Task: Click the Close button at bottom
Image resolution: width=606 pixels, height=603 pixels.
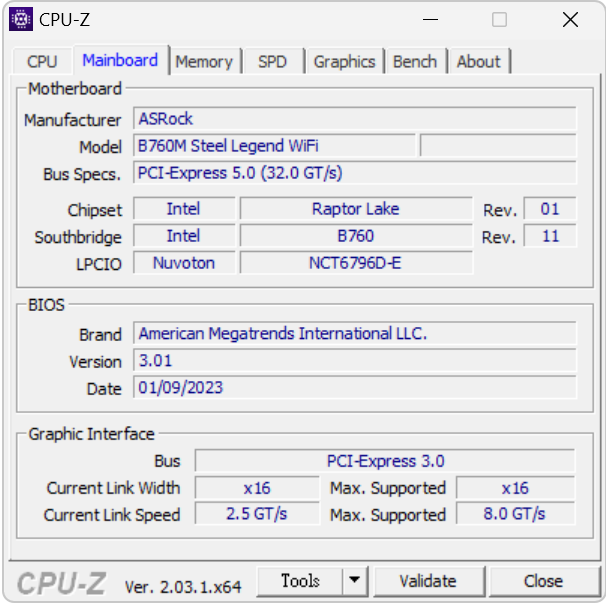Action: (x=543, y=581)
